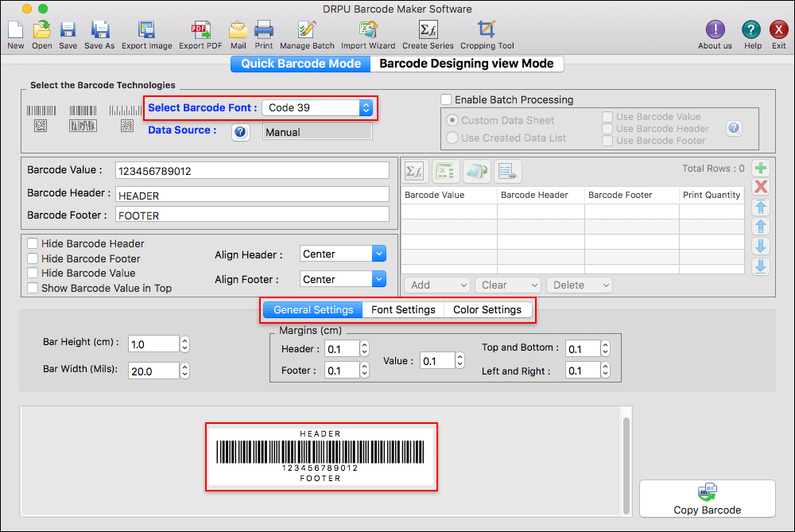Check Use Barcode Header
The width and height of the screenshot is (795, 532).
(607, 128)
